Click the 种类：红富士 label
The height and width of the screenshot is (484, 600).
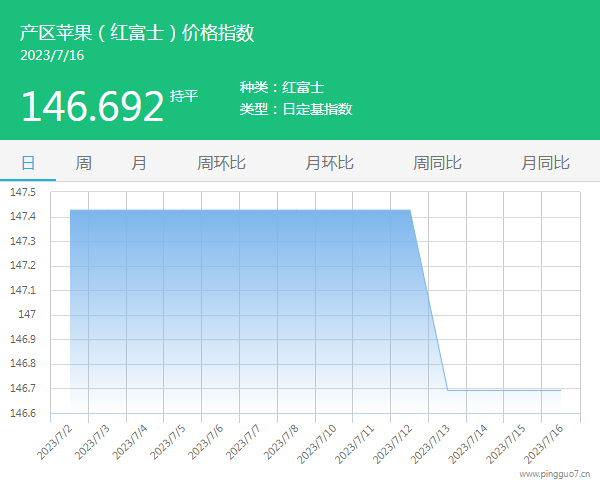click(x=282, y=88)
